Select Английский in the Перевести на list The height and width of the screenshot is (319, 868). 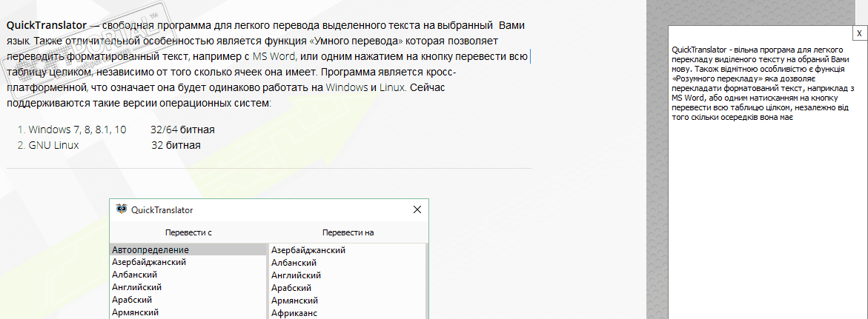click(347, 275)
